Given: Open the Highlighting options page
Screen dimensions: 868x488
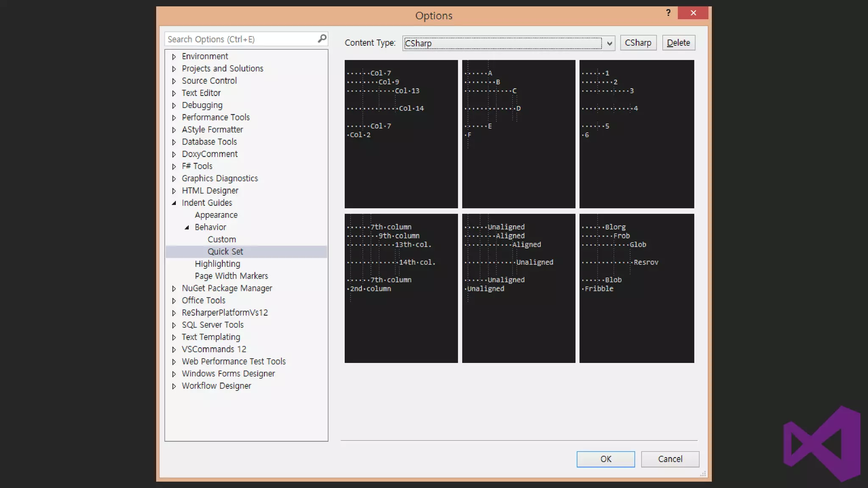Looking at the screenshot, I should pyautogui.click(x=217, y=263).
